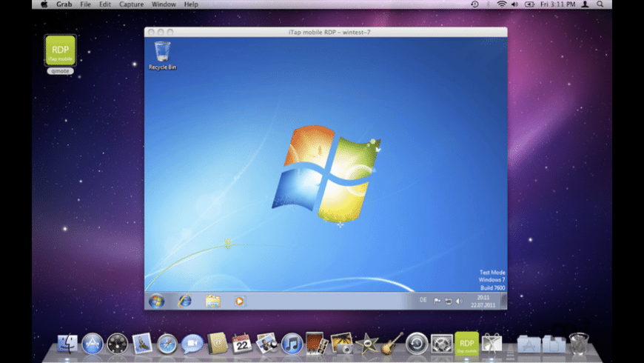
Task: Select the Recycle Bin desktop icon
Action: 162,56
